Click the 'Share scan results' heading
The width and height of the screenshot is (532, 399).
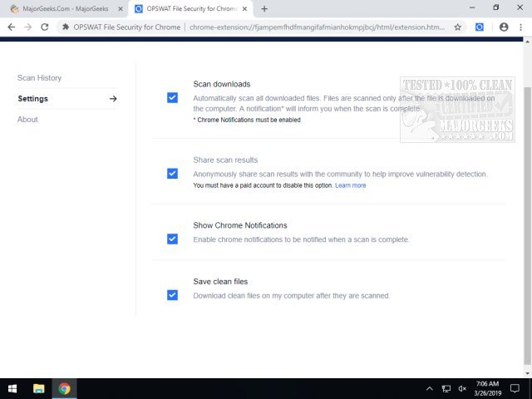click(x=225, y=160)
